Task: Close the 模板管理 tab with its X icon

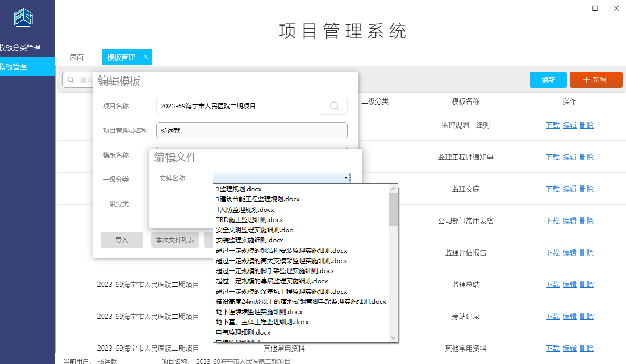Action: (x=146, y=57)
